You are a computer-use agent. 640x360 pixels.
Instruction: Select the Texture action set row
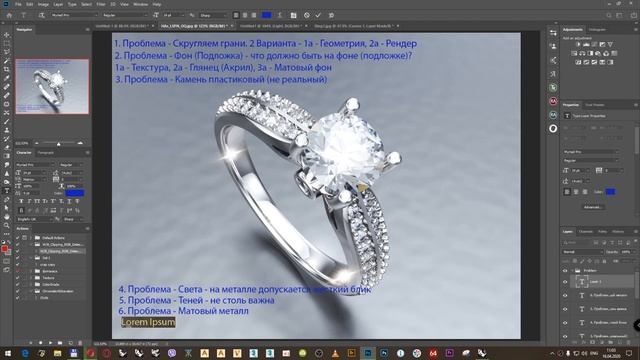click(51, 278)
